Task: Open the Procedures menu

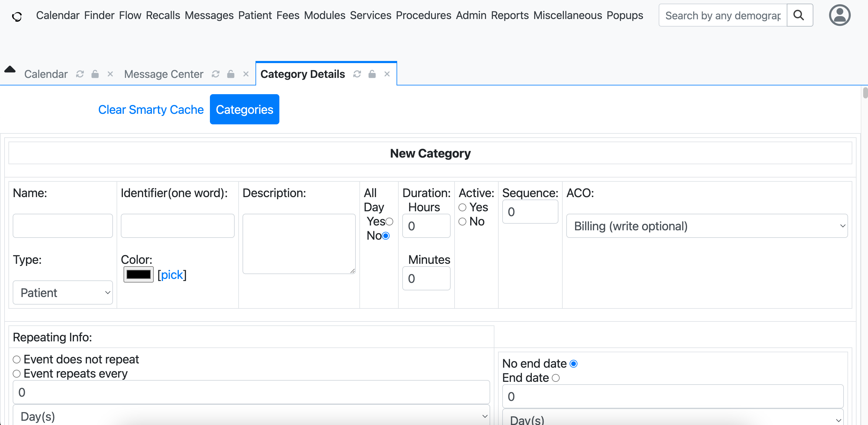Action: tap(423, 15)
